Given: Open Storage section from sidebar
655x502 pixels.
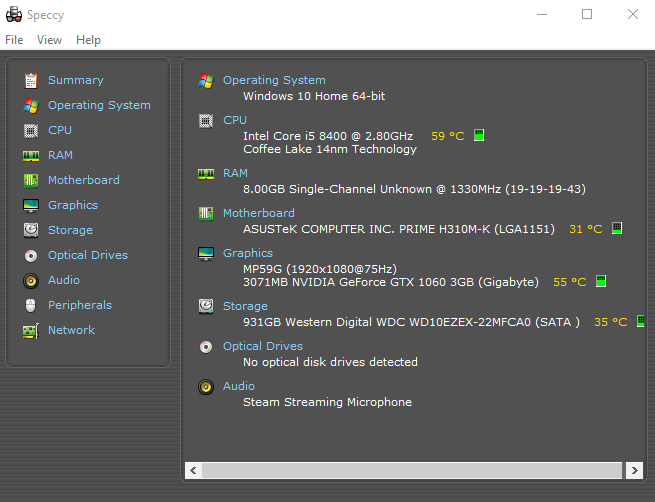Looking at the screenshot, I should coord(70,231).
